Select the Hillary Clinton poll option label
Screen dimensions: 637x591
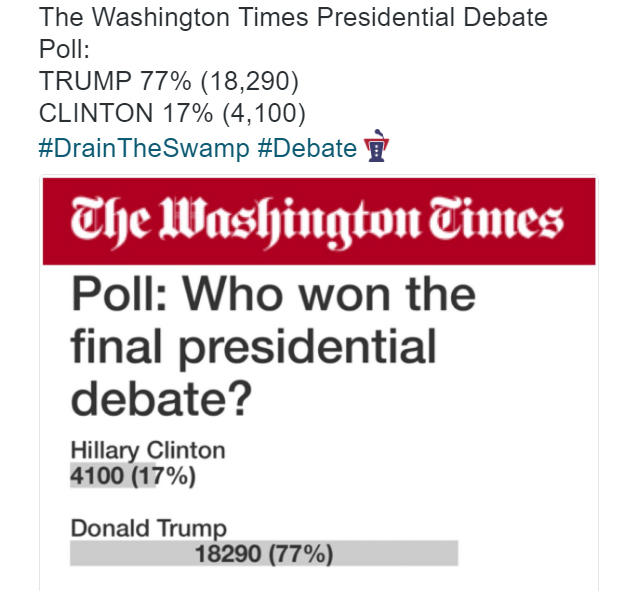point(147,450)
